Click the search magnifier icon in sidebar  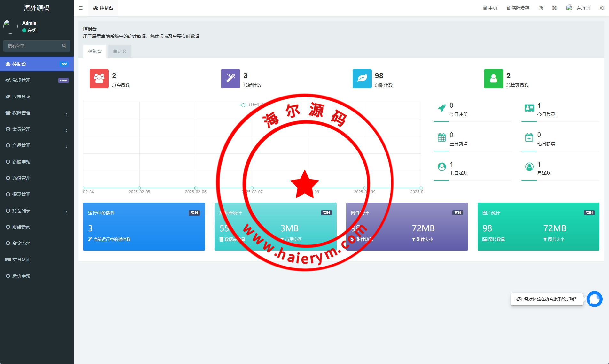pyautogui.click(x=64, y=46)
